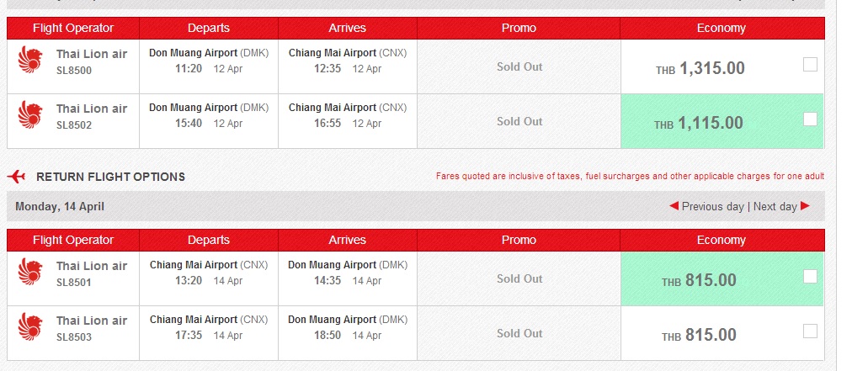Select the THB 1,115.00 economy fare checkbox
Screen dimensions: 868x371
pyautogui.click(x=810, y=119)
